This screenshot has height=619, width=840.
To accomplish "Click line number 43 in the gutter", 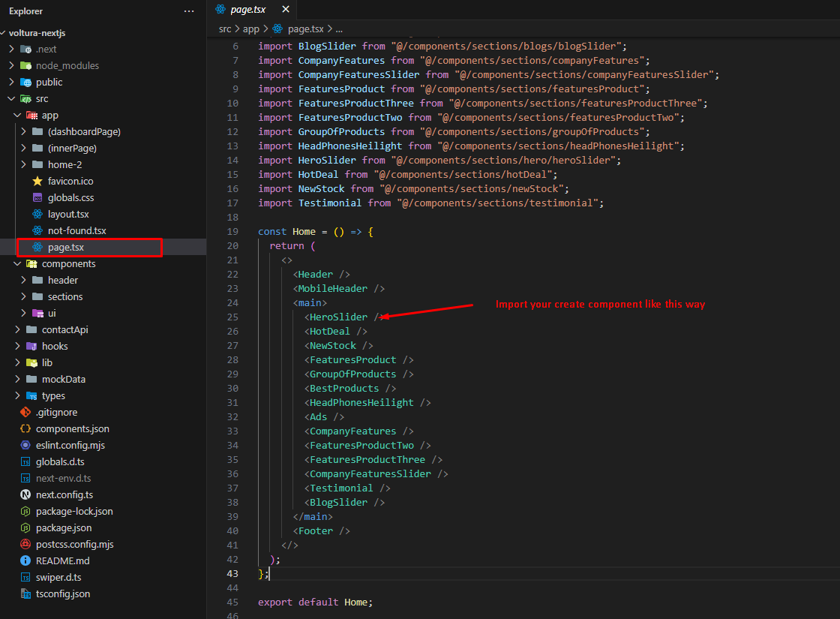I will (x=232, y=574).
